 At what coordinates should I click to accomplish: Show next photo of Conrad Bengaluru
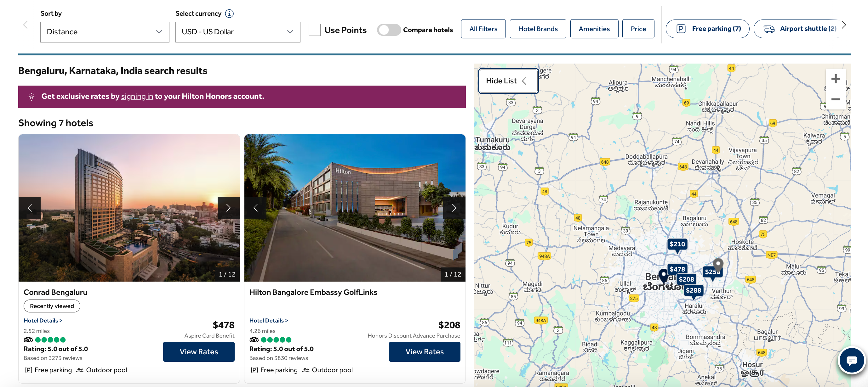tap(228, 208)
